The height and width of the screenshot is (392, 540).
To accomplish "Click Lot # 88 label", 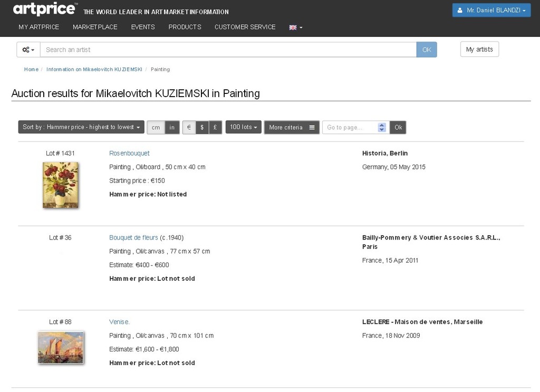I will click(x=60, y=322).
